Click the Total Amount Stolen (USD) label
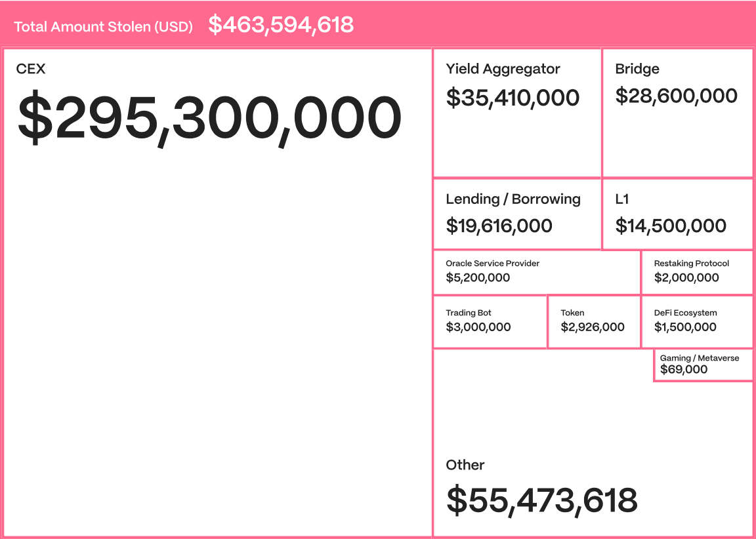Viewport: 756px width, 539px height. pyautogui.click(x=103, y=27)
